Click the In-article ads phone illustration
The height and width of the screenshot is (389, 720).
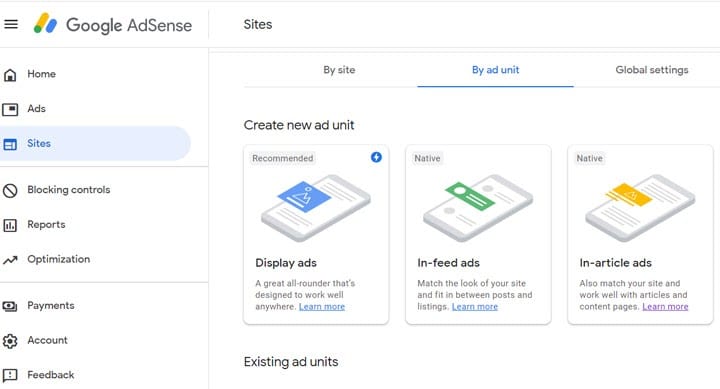tap(640, 208)
